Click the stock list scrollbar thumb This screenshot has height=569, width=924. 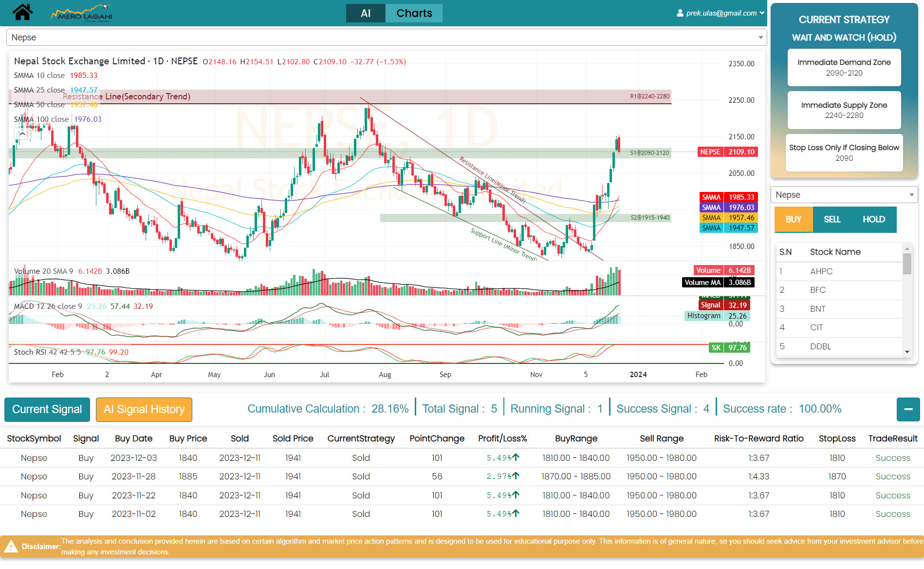click(x=907, y=264)
